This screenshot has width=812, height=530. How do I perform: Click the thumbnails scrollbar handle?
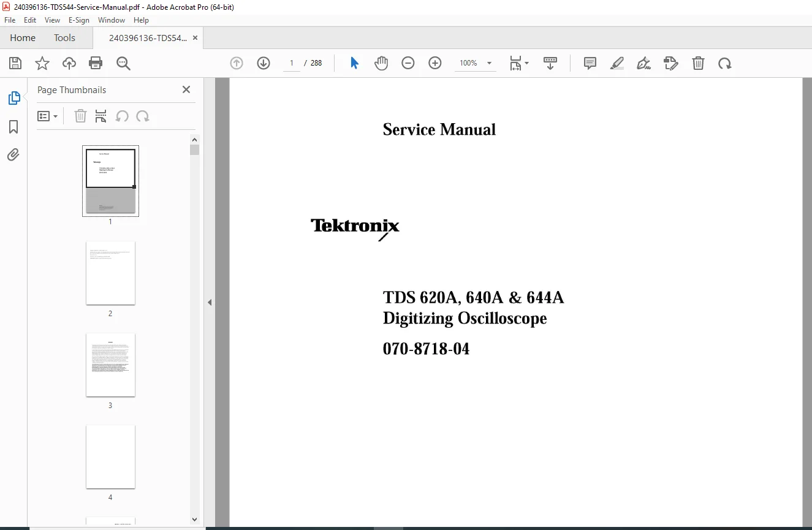195,150
